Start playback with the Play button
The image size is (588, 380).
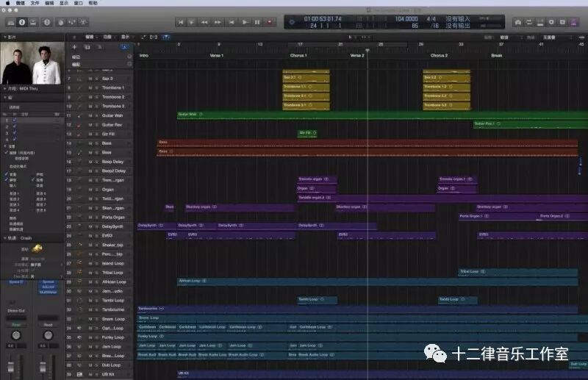click(245, 23)
